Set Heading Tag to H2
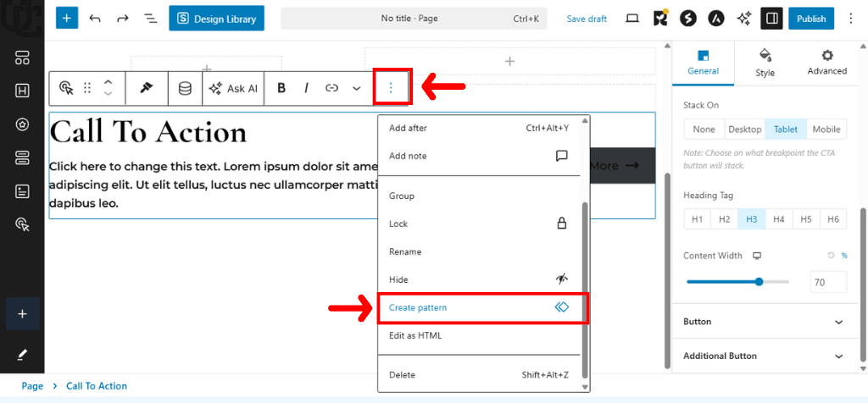The width and height of the screenshot is (868, 403). click(x=725, y=219)
